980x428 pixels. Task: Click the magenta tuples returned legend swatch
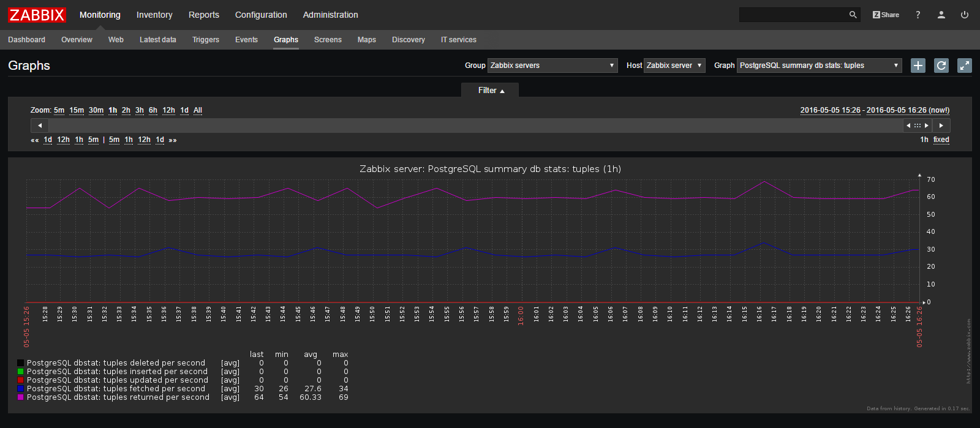pos(20,397)
